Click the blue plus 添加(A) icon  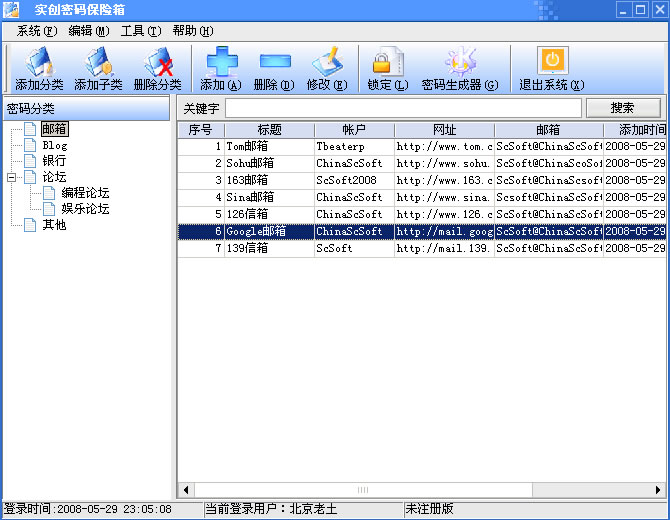[222, 61]
